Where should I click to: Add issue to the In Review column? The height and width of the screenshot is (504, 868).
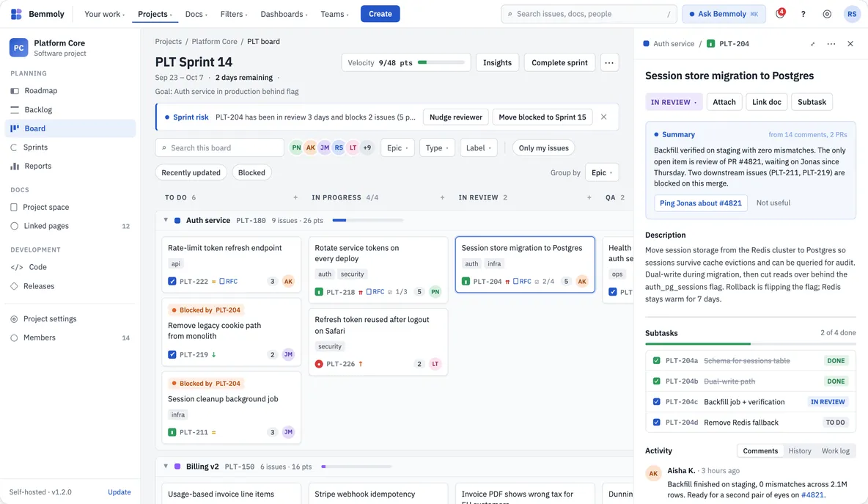click(589, 197)
